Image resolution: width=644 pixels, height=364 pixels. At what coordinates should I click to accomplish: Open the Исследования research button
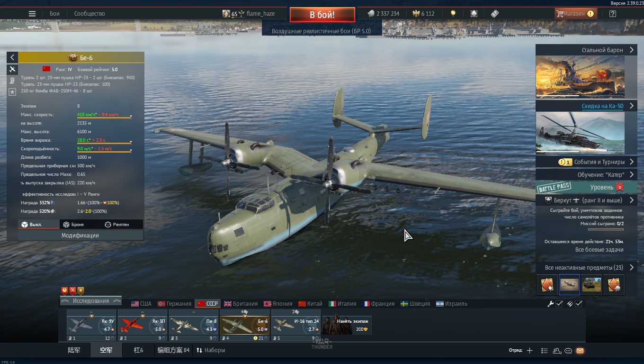pos(91,301)
